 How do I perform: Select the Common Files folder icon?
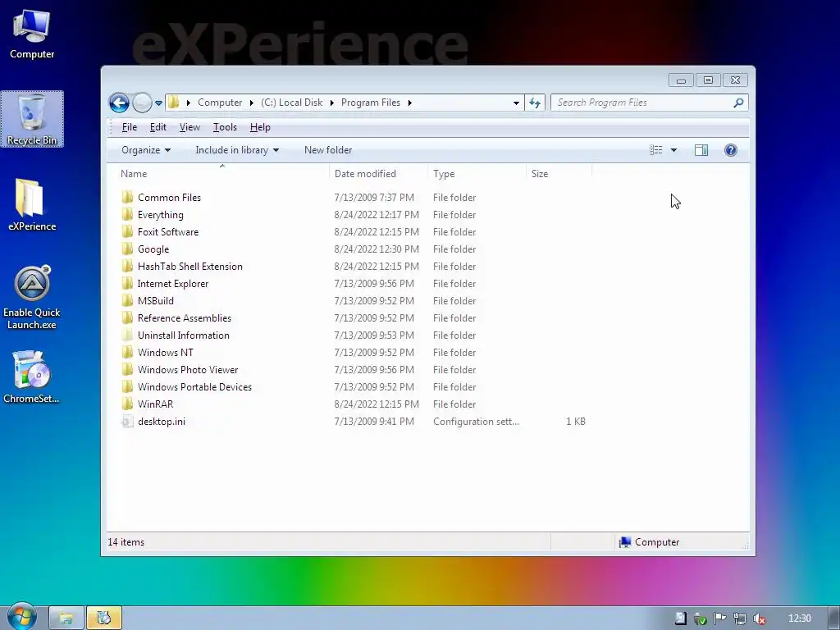127,197
